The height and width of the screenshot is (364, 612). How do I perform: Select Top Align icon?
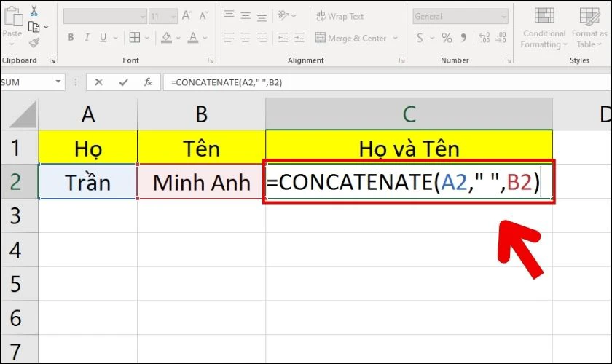(x=229, y=15)
